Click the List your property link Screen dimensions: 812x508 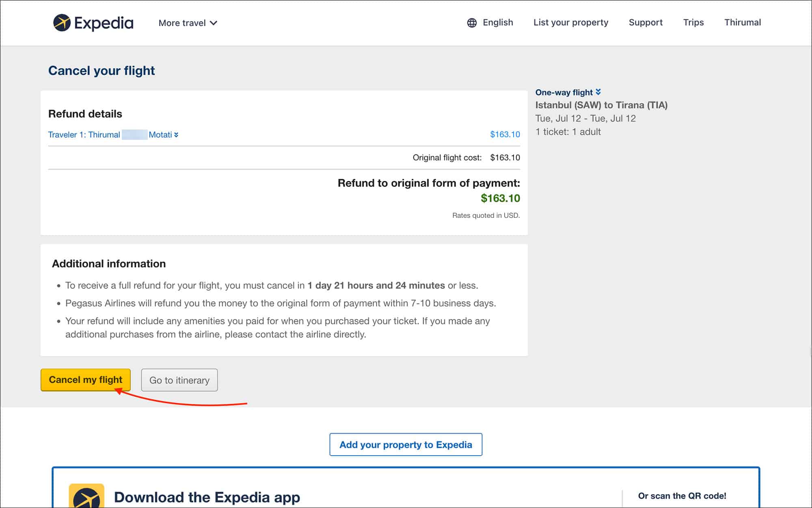click(x=570, y=22)
